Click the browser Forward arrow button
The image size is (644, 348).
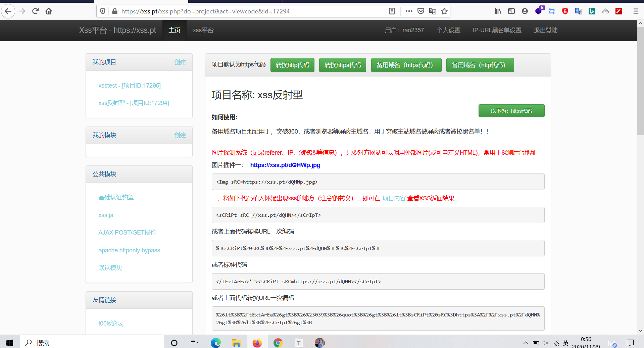(x=22, y=11)
